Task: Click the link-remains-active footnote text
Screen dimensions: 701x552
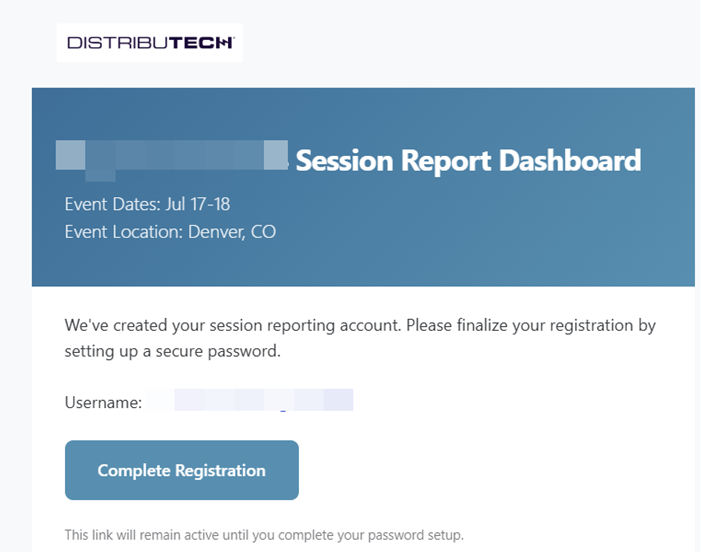Action: tap(264, 535)
